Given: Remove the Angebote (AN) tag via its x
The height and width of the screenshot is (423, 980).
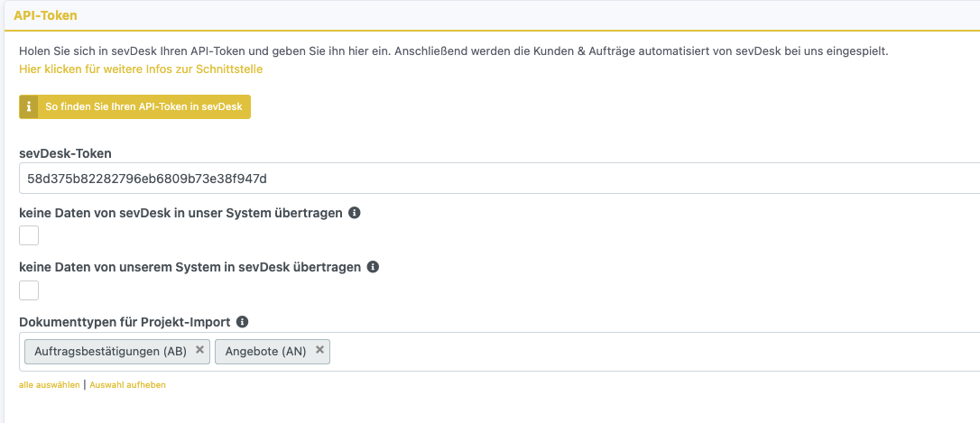Looking at the screenshot, I should [319, 350].
